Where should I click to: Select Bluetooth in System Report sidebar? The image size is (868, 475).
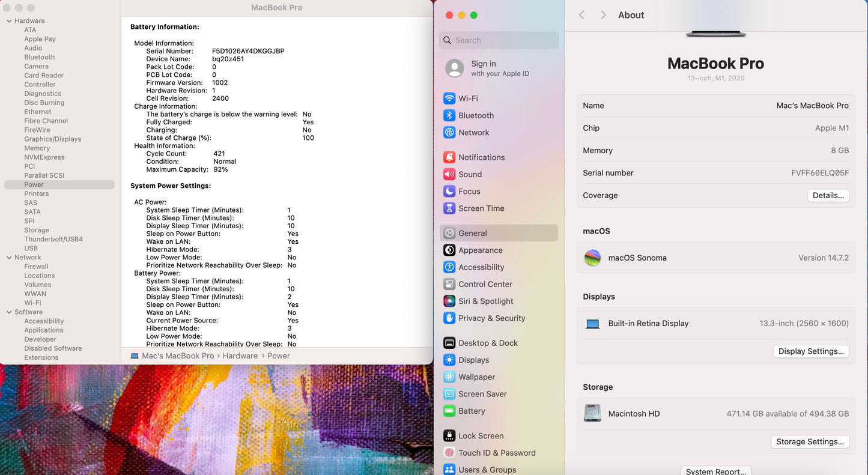click(39, 57)
